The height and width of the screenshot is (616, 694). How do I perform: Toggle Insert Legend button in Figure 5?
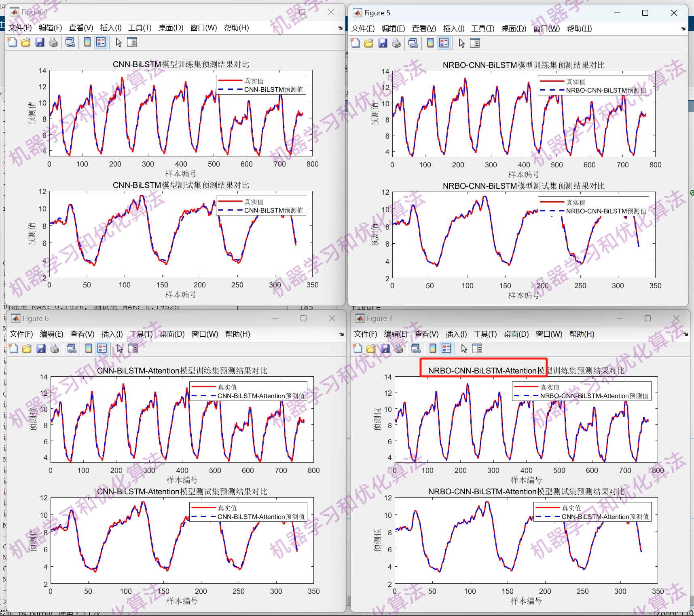[444, 43]
